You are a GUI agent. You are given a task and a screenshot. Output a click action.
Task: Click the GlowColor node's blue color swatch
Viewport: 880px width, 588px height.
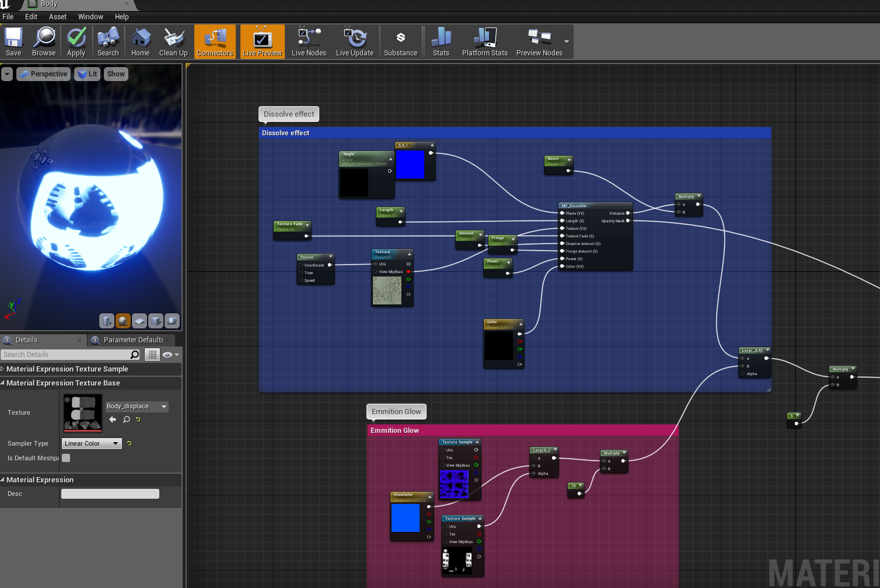[x=406, y=517]
